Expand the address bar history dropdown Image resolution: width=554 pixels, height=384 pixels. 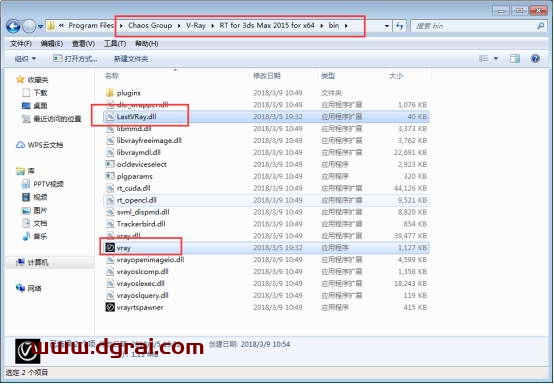click(x=387, y=26)
